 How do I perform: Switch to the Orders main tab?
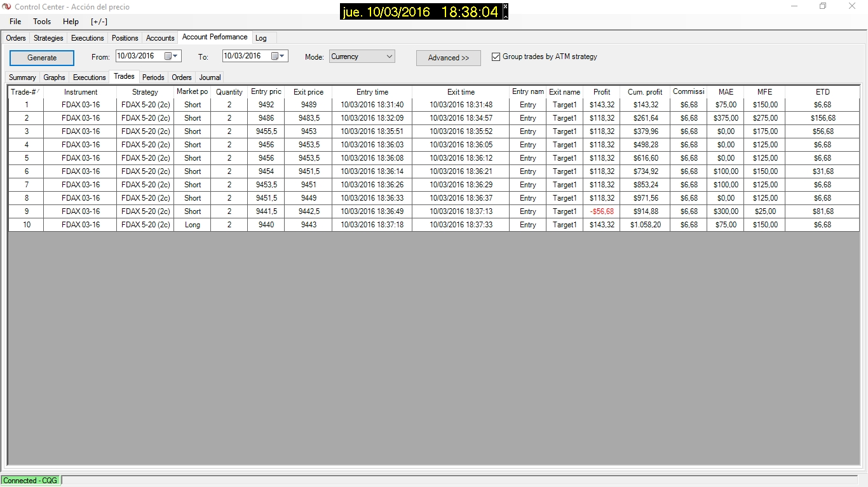(x=16, y=38)
